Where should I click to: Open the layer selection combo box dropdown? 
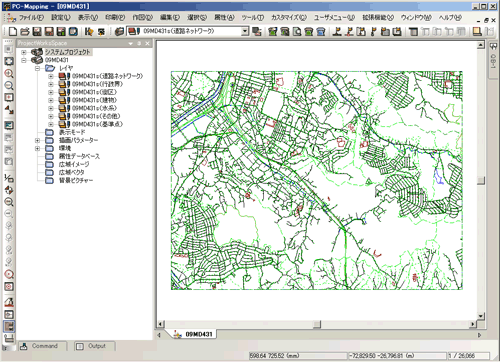(x=245, y=31)
